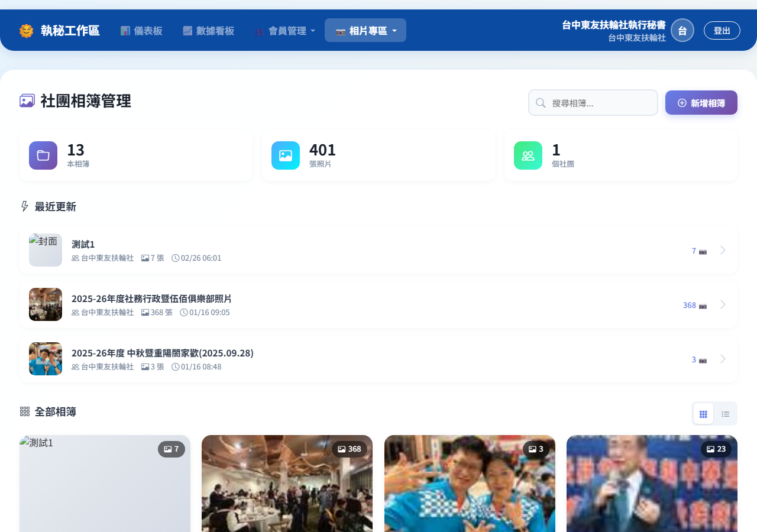Switch to list view layout

point(726,413)
